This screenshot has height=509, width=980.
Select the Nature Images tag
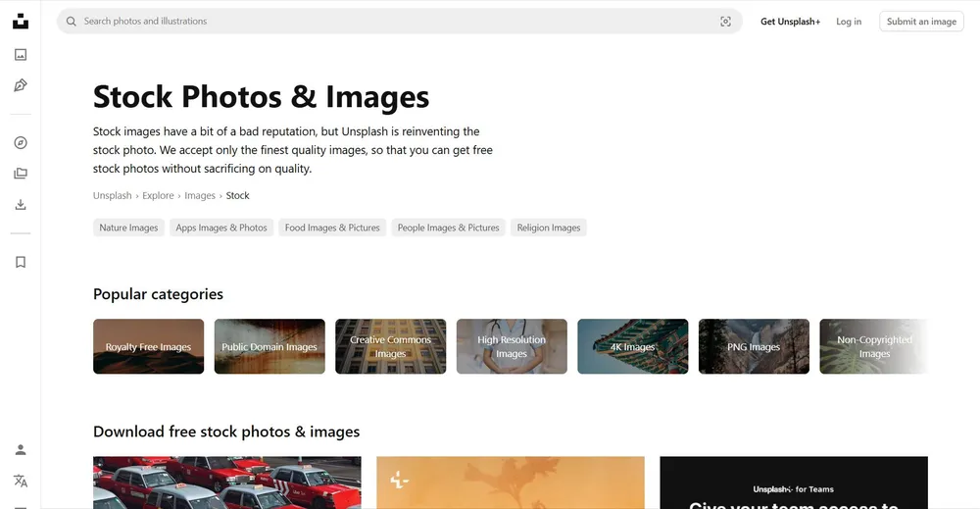coord(128,228)
